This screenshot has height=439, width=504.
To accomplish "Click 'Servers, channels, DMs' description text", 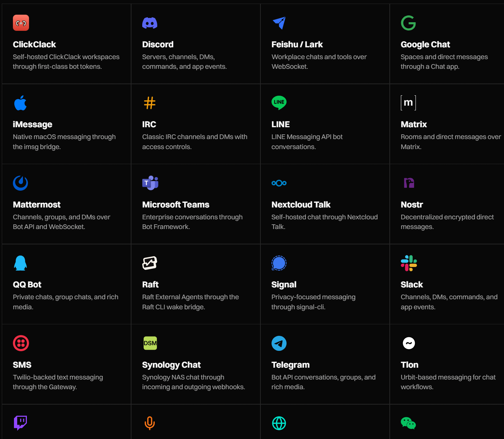I will tap(184, 62).
